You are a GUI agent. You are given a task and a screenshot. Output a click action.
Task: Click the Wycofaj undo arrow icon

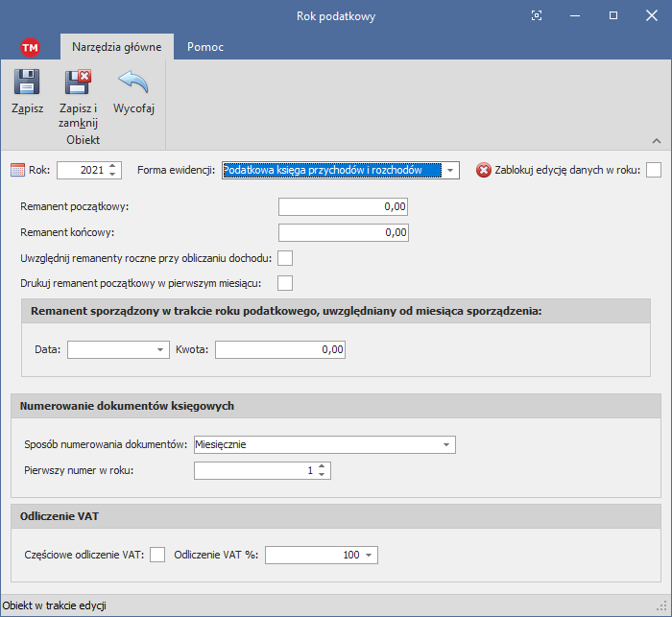(x=133, y=83)
